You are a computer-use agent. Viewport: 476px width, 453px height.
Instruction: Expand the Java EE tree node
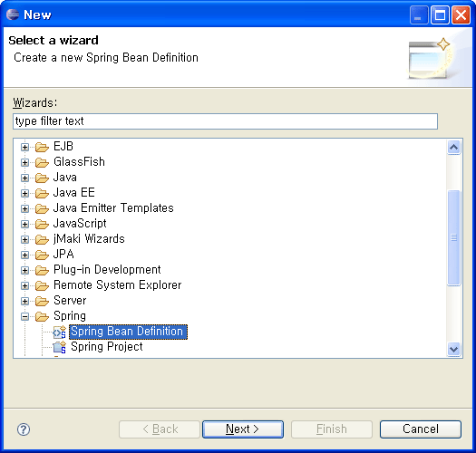[x=24, y=193]
